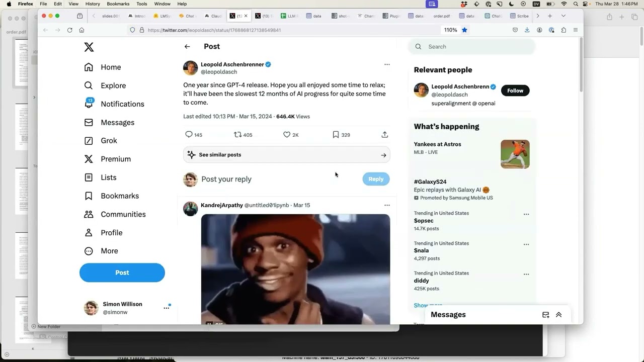
Task: Switch to the order.pdf tab
Action: pos(441,16)
